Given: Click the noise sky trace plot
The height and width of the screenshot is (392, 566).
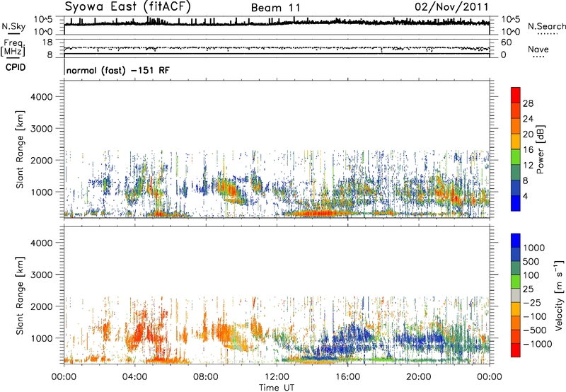Looking at the screenshot, I should click(x=277, y=25).
